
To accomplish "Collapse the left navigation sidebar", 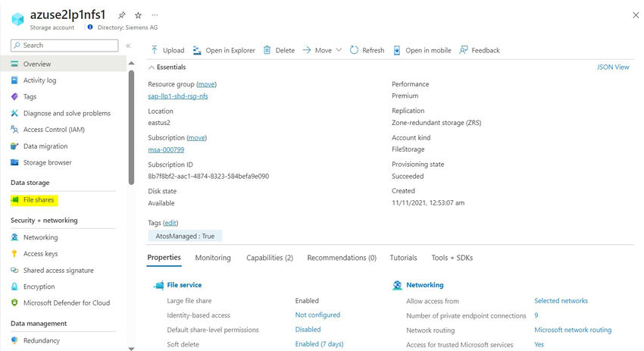I will tap(129, 45).
